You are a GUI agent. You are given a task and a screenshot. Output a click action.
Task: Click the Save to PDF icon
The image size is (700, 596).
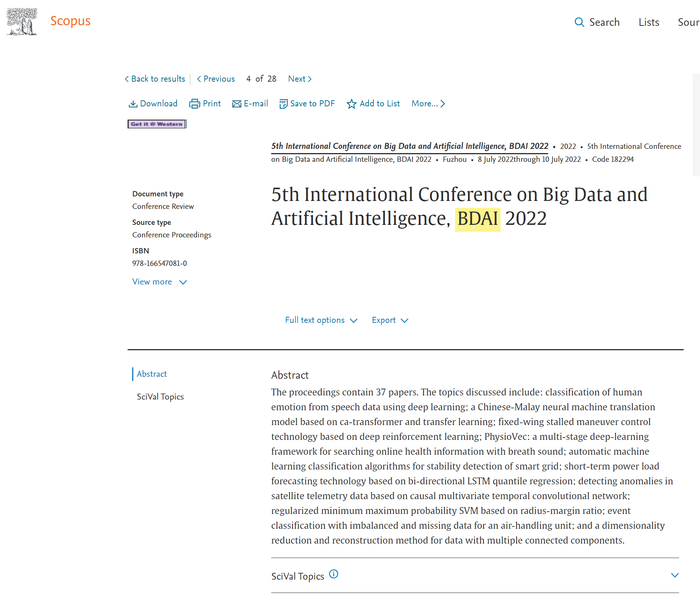[x=283, y=104]
